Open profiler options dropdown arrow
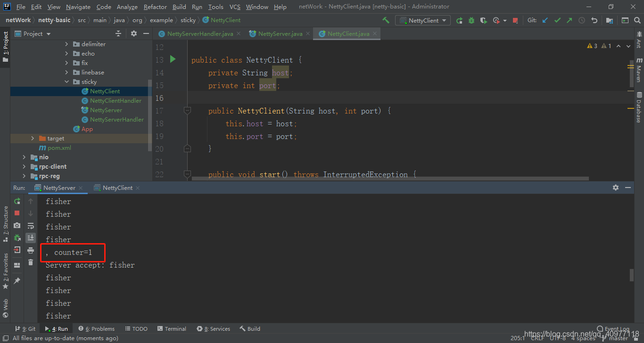 505,20
